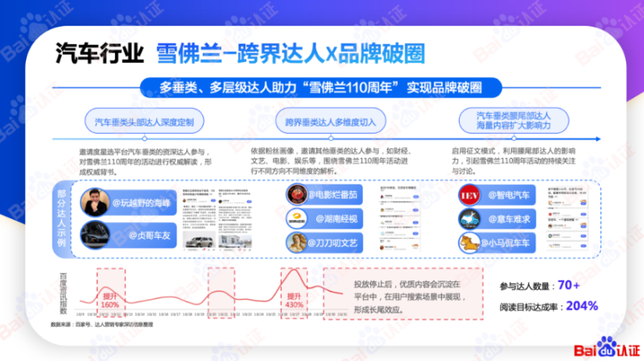Select the @湖南经视 name label

[x=336, y=218]
